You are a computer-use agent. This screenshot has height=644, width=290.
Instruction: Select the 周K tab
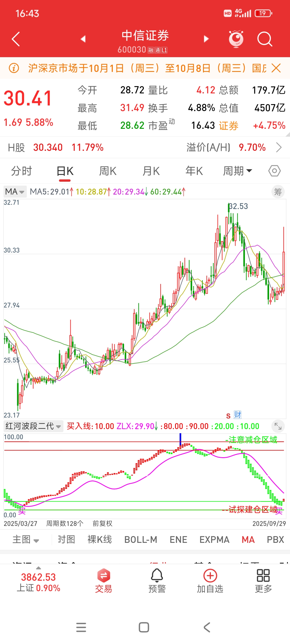108,171
